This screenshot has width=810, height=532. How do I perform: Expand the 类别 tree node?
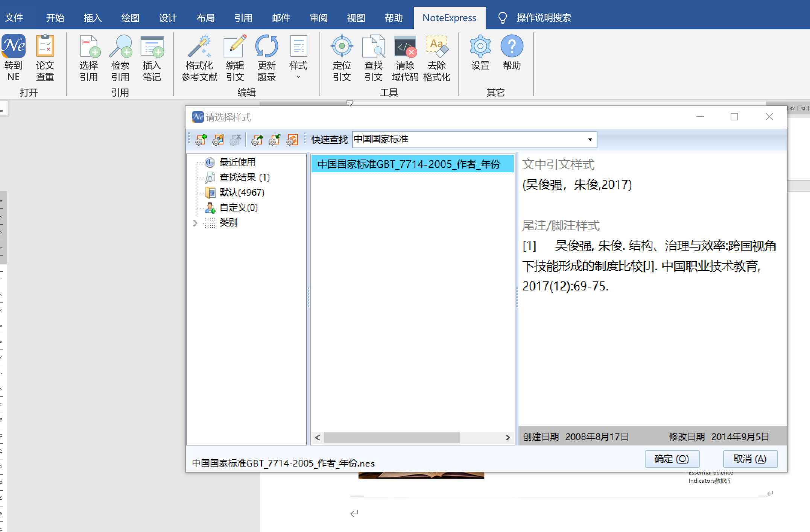tap(195, 223)
